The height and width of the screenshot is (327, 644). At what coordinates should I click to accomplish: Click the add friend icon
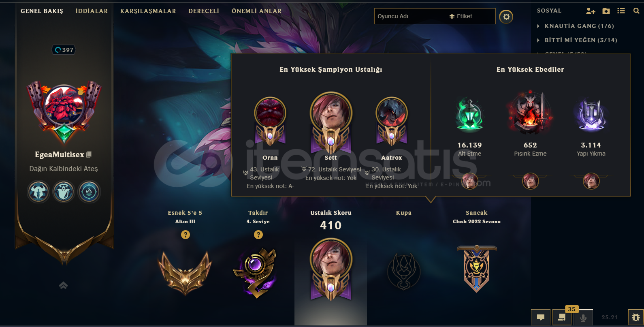tap(591, 11)
